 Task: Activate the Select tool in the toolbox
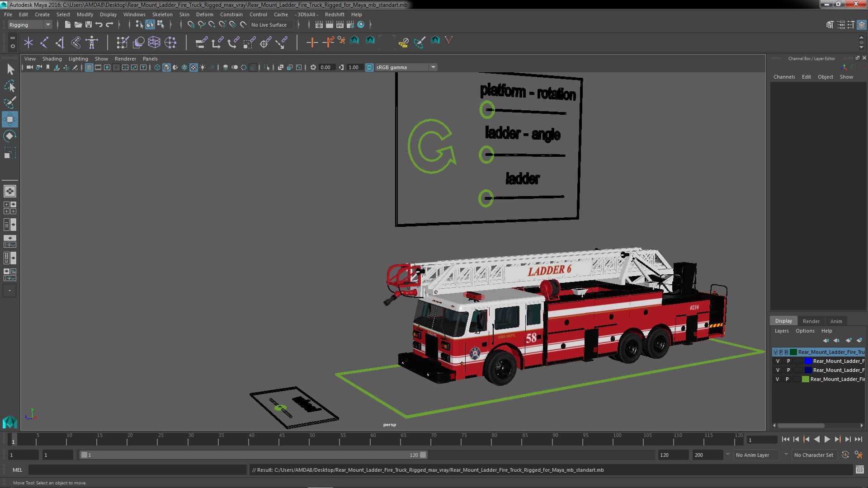coord(10,69)
